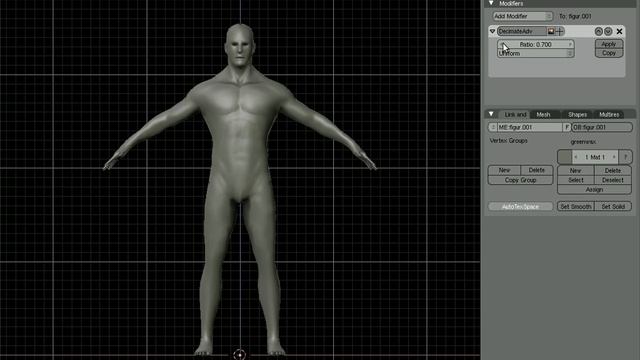This screenshot has width=640, height=360.
Task: Click the figure's head in viewport
Action: pyautogui.click(x=240, y=45)
